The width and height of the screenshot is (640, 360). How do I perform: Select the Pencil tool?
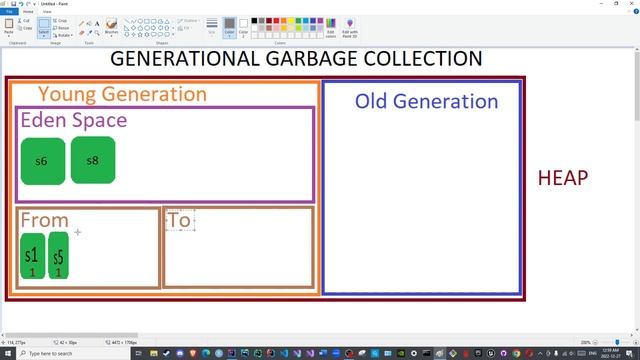tap(82, 24)
